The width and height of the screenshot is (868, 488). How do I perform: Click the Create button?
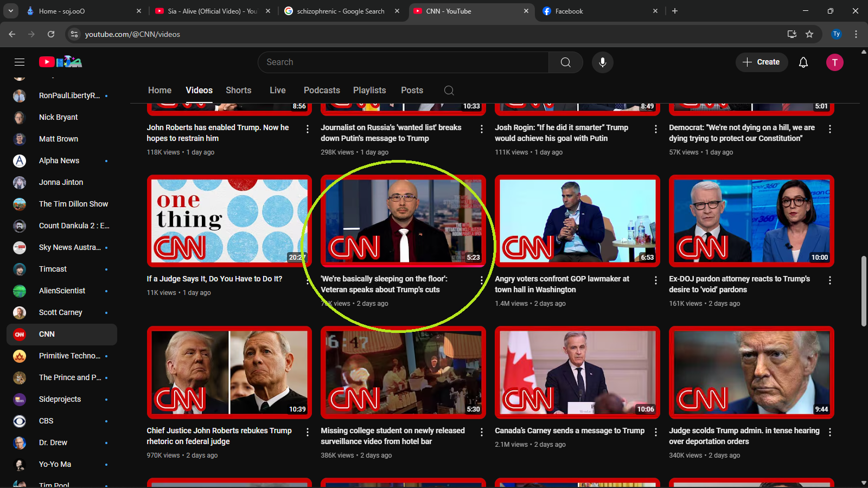(x=762, y=62)
